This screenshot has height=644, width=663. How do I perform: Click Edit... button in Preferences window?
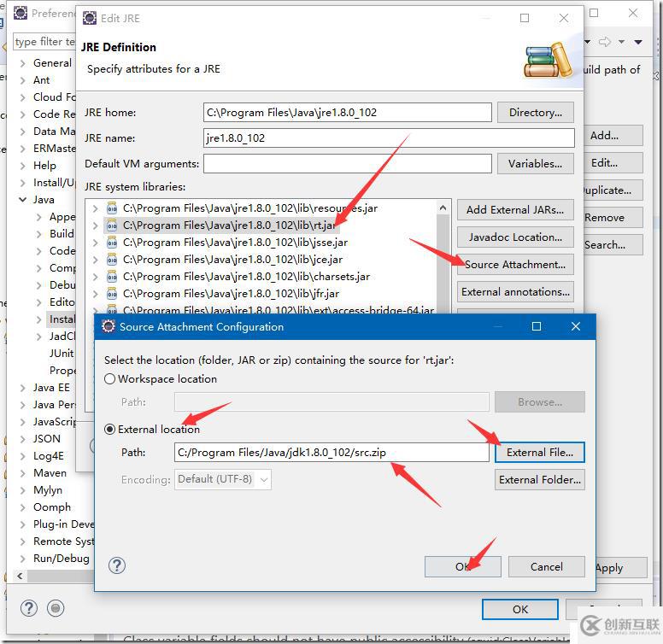[x=613, y=163]
